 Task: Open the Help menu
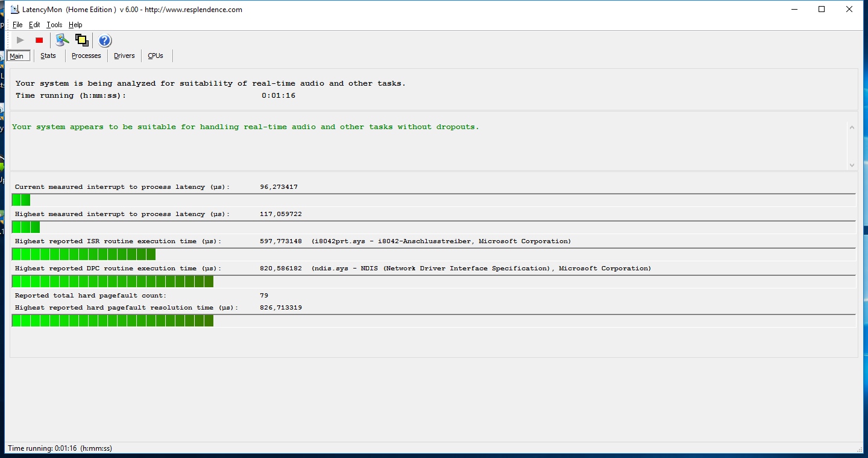coord(75,25)
